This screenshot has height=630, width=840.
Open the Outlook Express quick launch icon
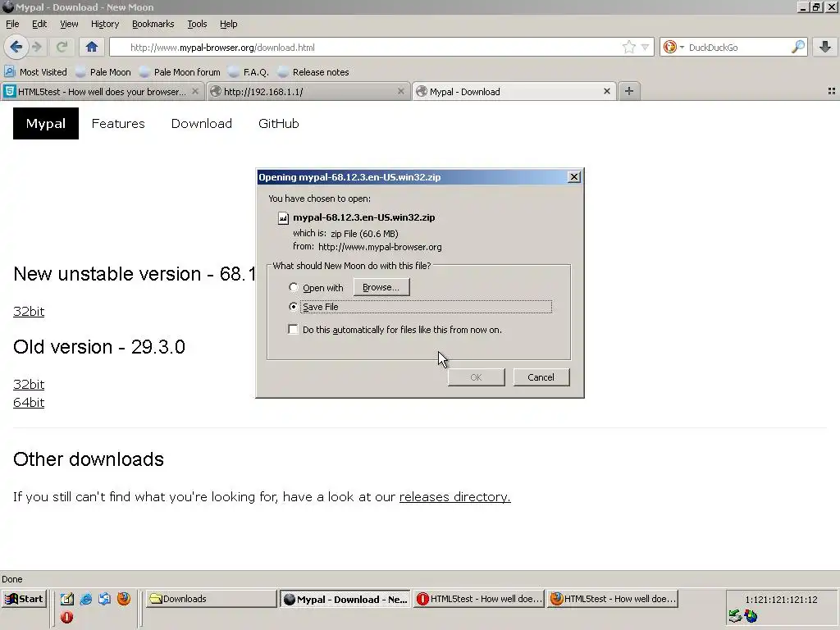[x=104, y=599]
